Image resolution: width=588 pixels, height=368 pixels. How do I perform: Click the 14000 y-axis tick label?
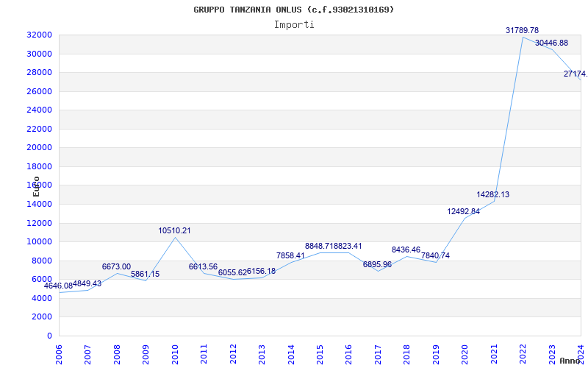pyautogui.click(x=39, y=204)
